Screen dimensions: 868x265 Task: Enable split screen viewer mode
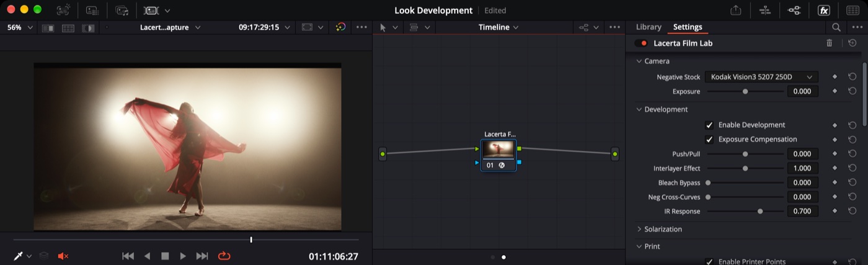pos(68,28)
